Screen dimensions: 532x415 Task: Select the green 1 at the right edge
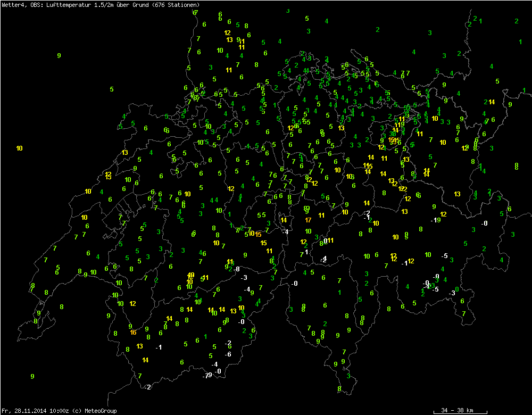click(x=520, y=41)
